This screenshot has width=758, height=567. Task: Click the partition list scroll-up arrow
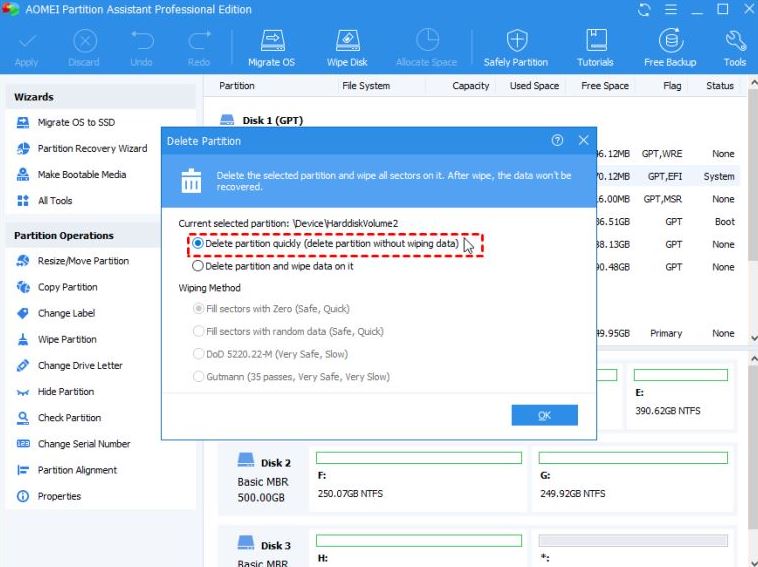click(753, 84)
